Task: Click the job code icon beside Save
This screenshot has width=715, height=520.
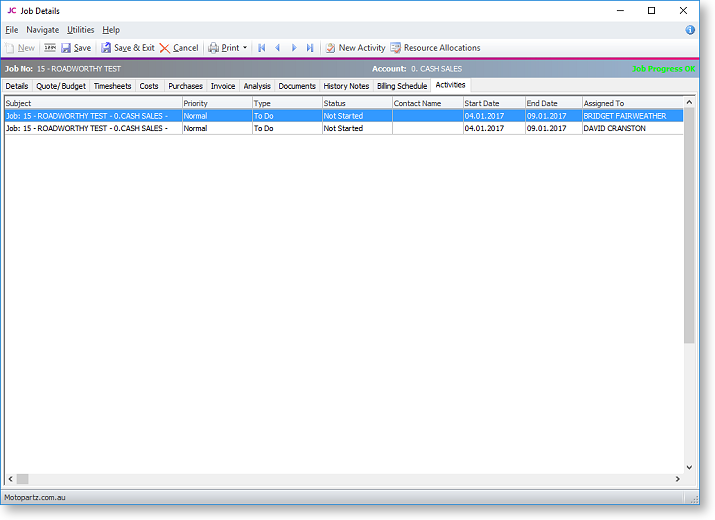Action: point(50,47)
